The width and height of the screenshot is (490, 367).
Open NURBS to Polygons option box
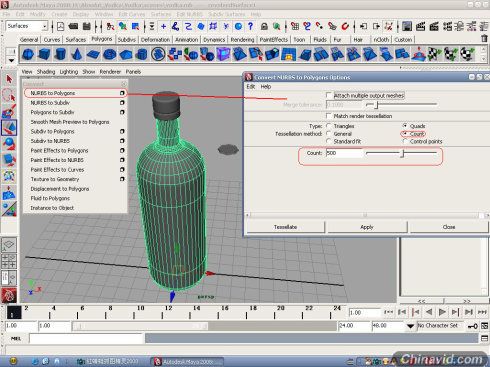tap(122, 93)
